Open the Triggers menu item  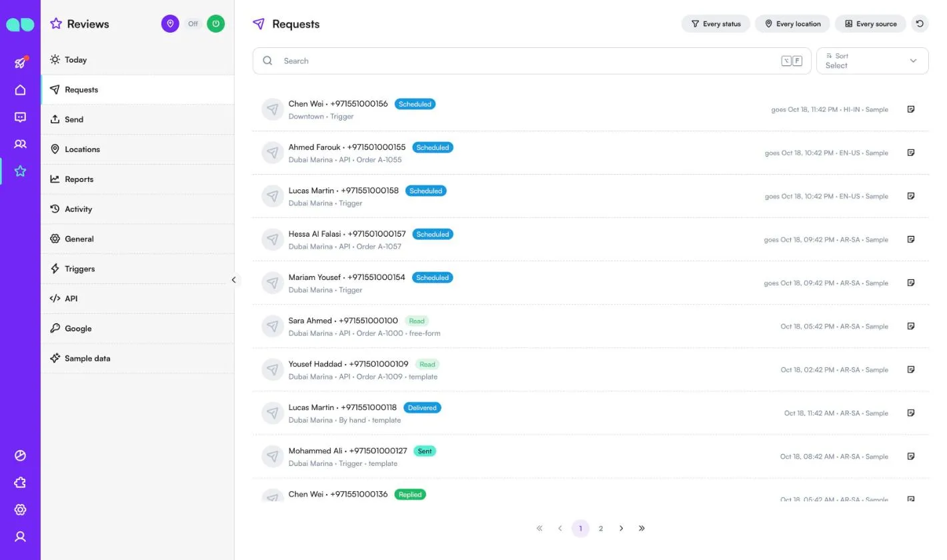click(x=137, y=269)
